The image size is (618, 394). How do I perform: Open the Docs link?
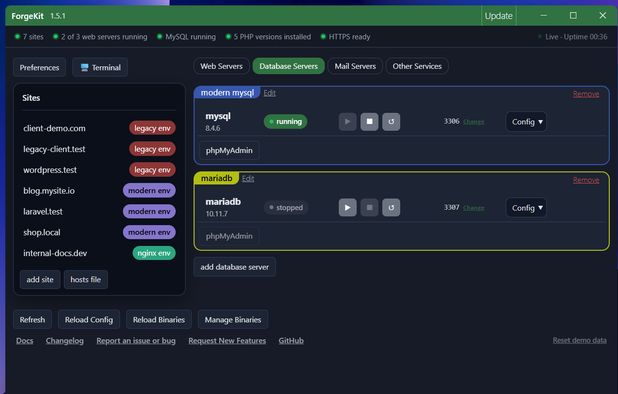24,340
